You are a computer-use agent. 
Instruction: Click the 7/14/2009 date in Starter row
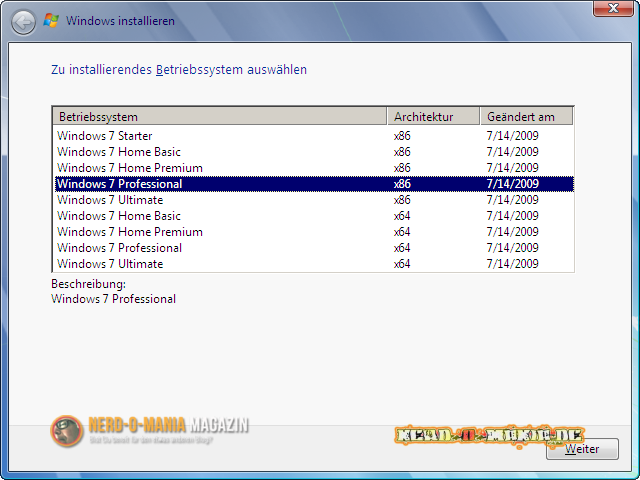[x=513, y=136]
